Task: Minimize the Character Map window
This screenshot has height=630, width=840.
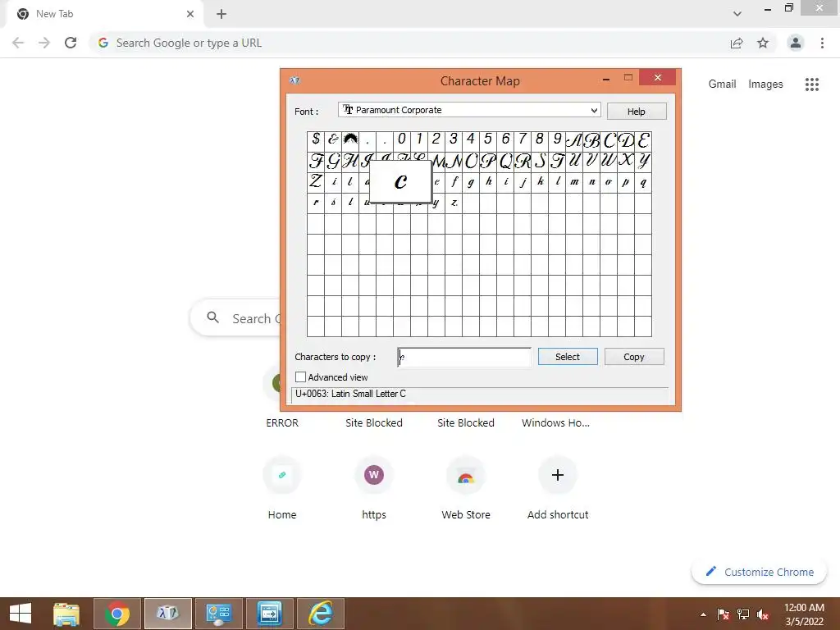Action: pyautogui.click(x=606, y=80)
